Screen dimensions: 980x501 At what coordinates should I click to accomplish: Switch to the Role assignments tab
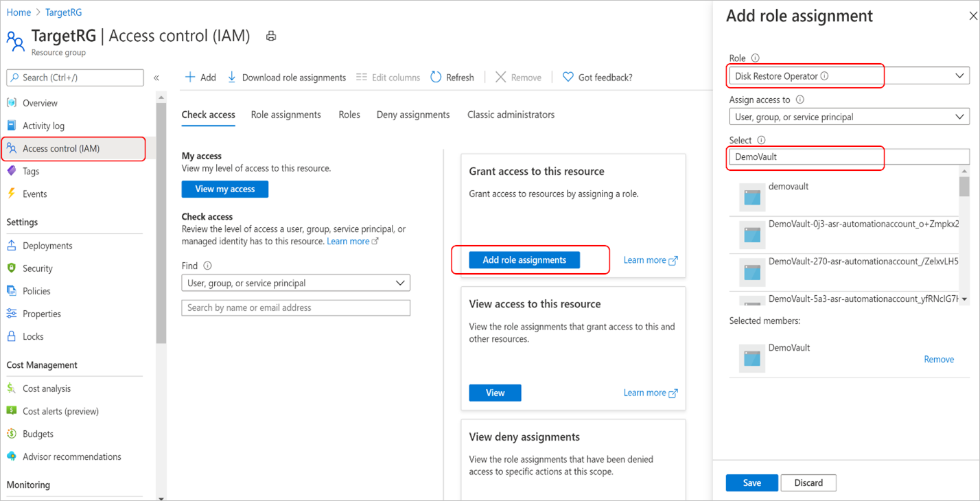[x=285, y=115]
